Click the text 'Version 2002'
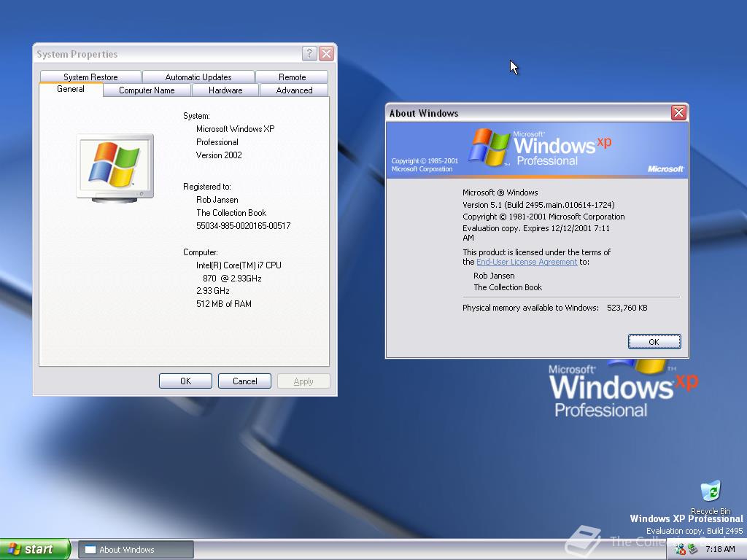The height and width of the screenshot is (560, 747). (x=219, y=155)
